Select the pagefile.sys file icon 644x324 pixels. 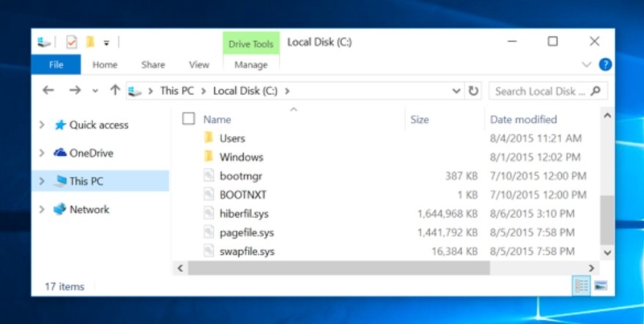pyautogui.click(x=209, y=232)
